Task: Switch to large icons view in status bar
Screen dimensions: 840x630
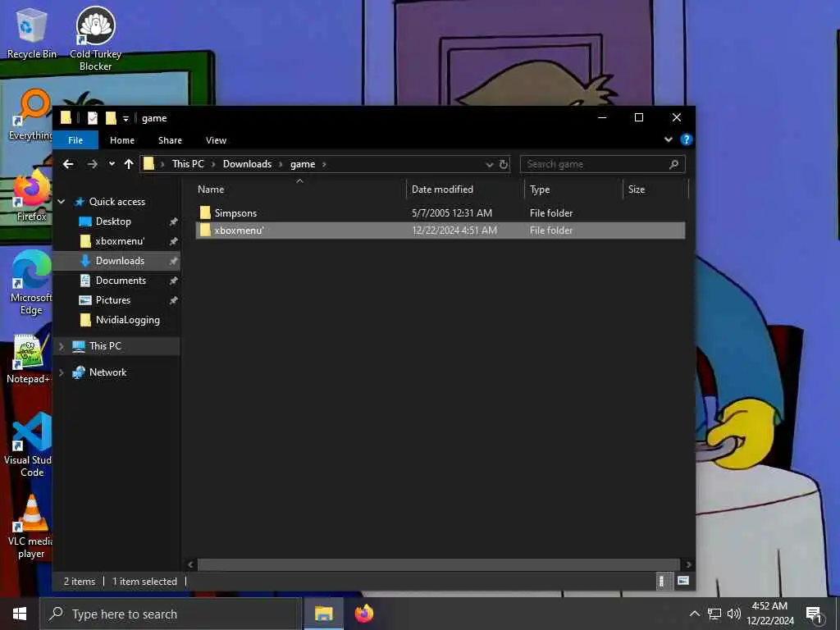Action: pos(683,581)
